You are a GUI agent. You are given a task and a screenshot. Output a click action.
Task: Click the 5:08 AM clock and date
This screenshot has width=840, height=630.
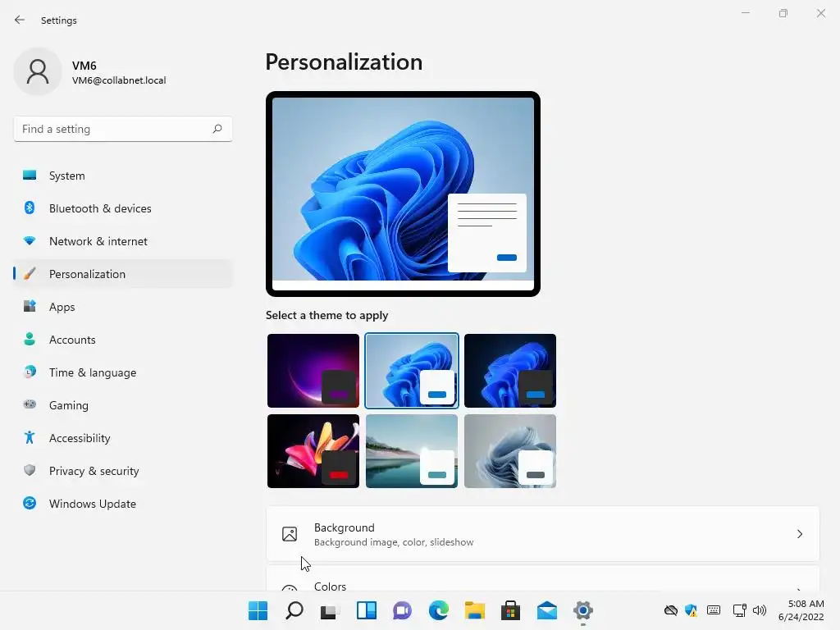[x=801, y=610]
